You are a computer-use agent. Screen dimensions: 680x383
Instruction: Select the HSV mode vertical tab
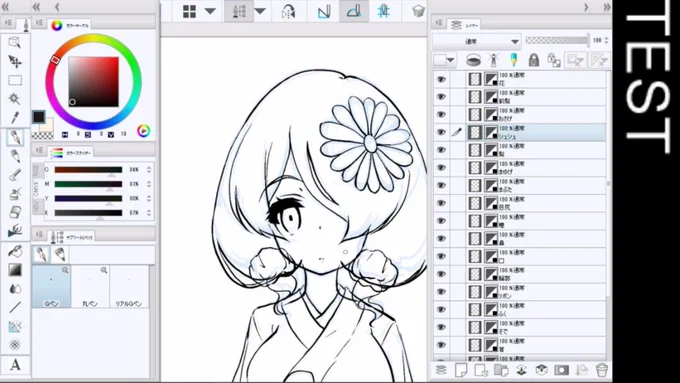click(37, 206)
